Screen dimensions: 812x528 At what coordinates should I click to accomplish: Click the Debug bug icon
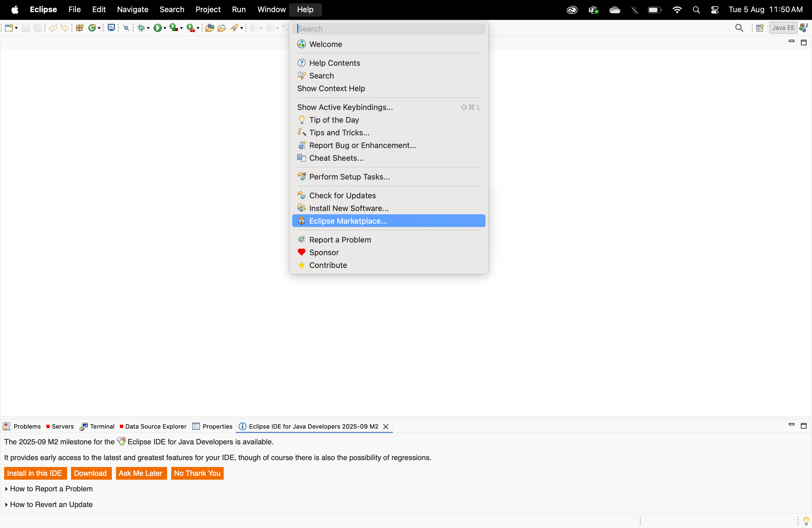141,28
